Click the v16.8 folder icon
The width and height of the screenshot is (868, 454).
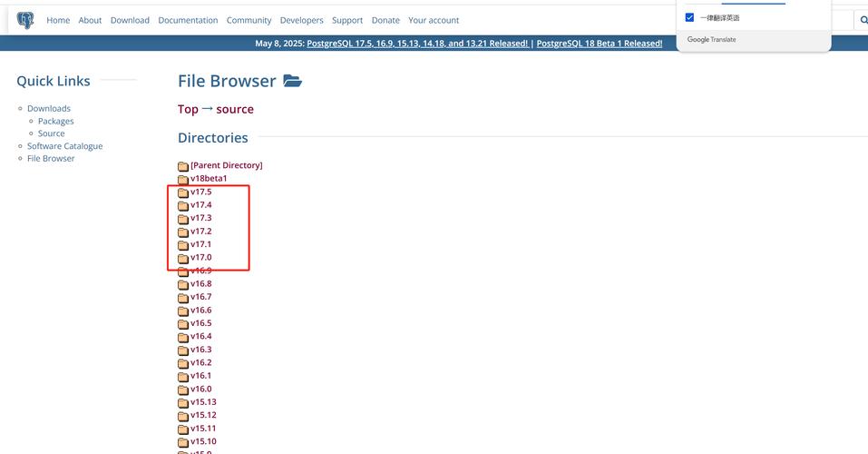pos(183,284)
